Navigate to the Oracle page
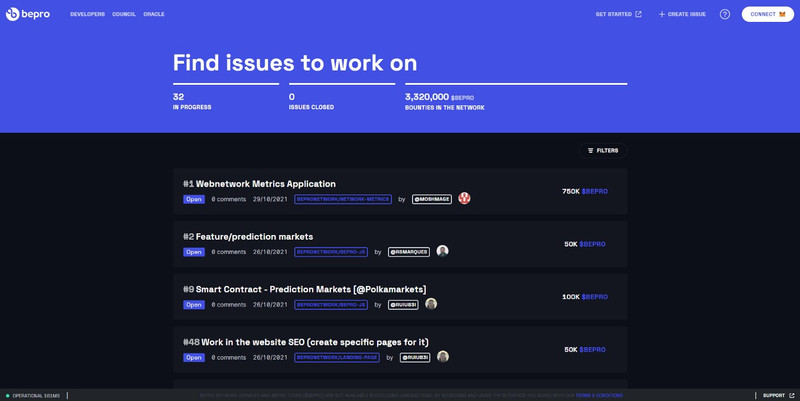Viewport: 800px width, 401px height. tap(154, 14)
